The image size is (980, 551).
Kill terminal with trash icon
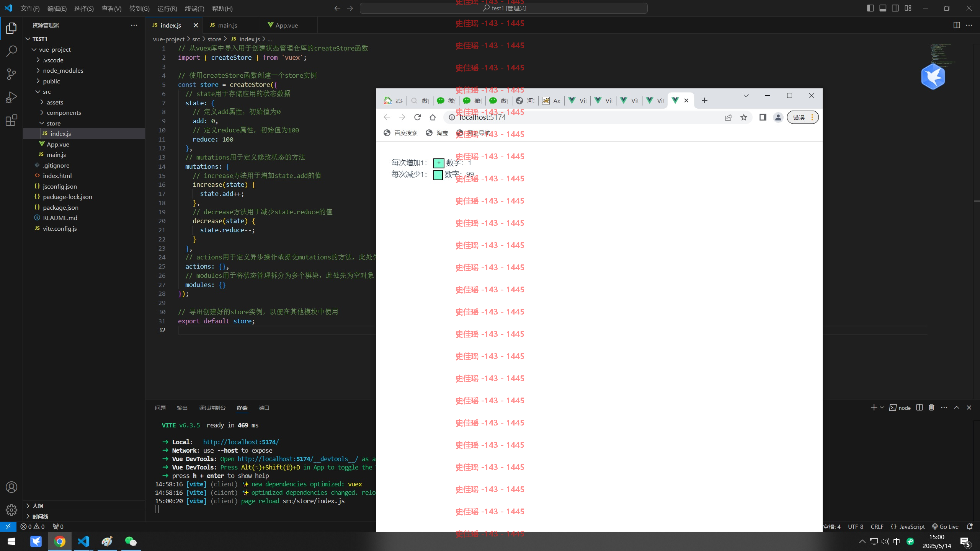point(932,408)
